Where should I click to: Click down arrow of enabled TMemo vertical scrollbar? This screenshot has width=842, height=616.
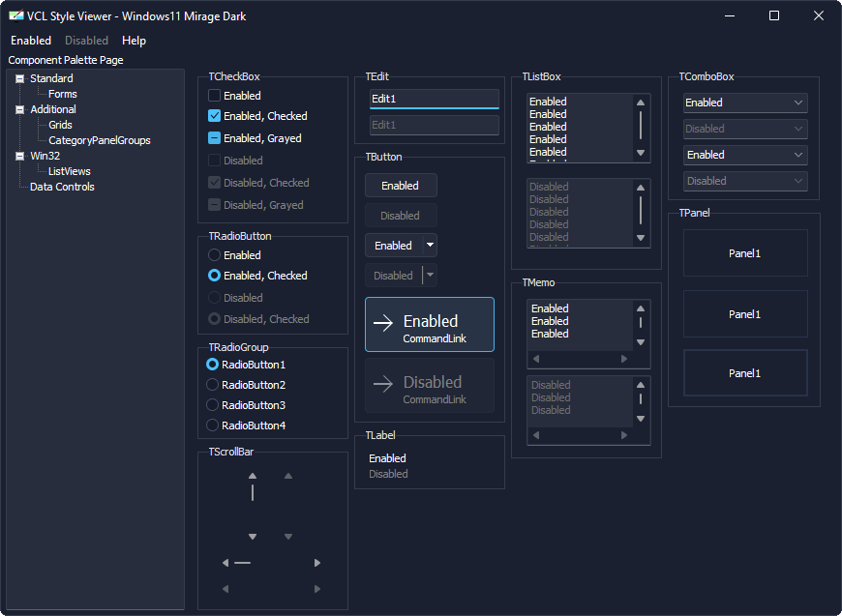pos(640,342)
